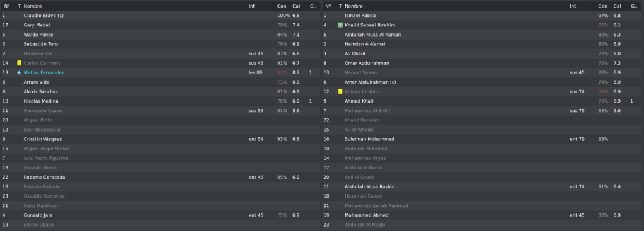Open Omar Abdulrahman's player name
644x231 pixels.
tap(367, 63)
